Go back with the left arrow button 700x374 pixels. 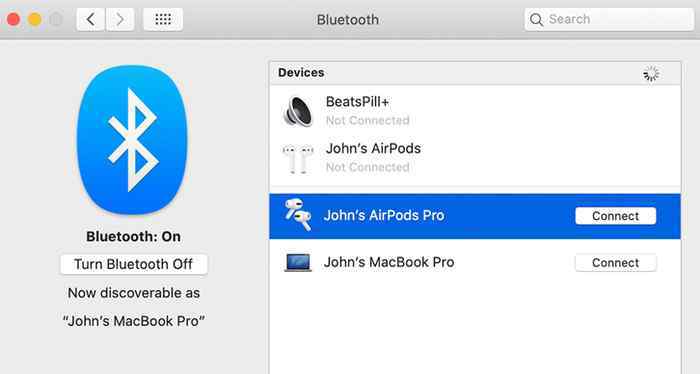pyautogui.click(x=91, y=19)
